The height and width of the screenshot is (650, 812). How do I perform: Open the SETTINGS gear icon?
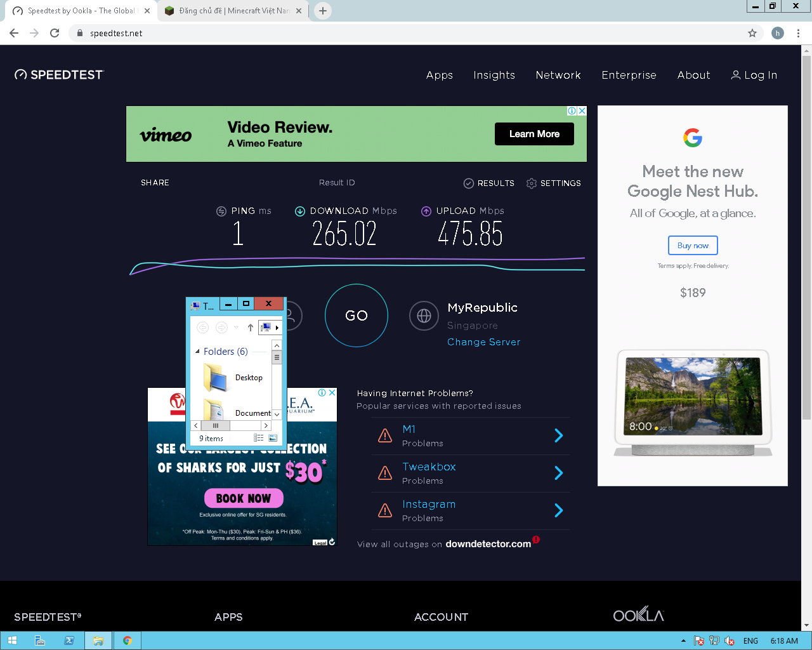pyautogui.click(x=532, y=183)
